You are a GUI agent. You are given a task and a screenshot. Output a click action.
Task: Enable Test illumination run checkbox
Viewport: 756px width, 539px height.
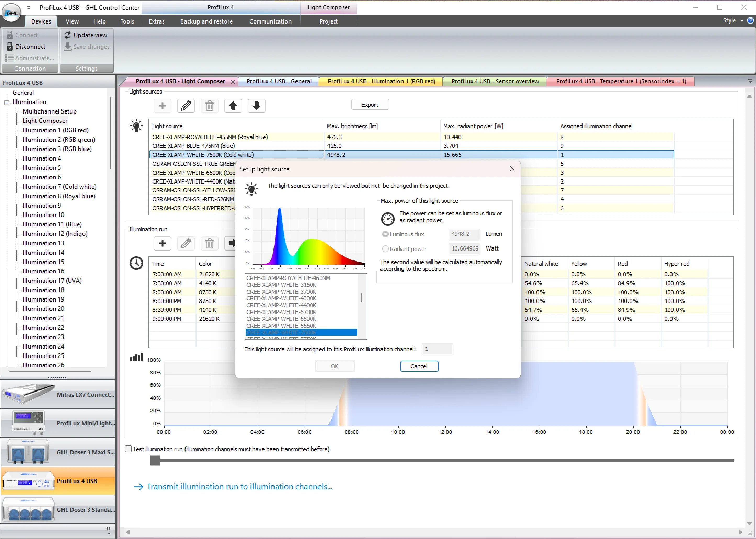128,449
